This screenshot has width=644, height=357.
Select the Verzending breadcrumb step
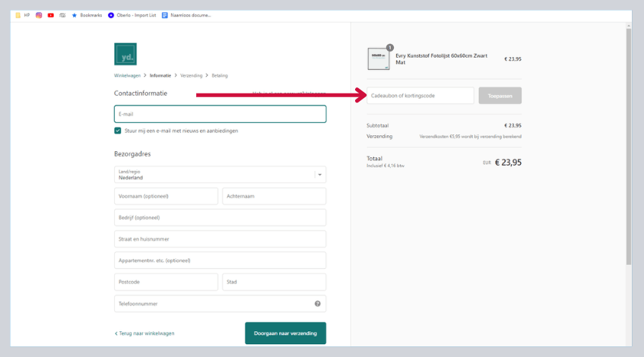click(192, 75)
